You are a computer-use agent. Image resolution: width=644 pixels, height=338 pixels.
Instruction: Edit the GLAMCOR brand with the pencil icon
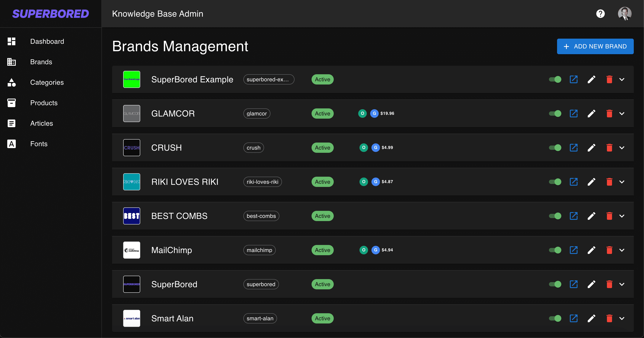pyautogui.click(x=592, y=114)
